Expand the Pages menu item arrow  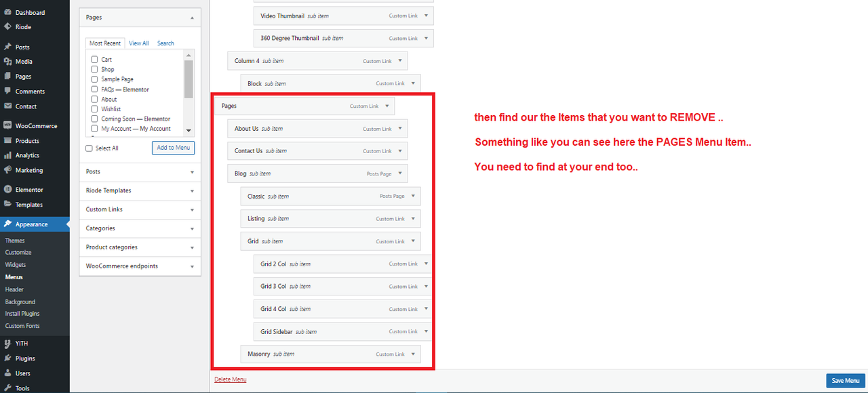click(x=387, y=106)
